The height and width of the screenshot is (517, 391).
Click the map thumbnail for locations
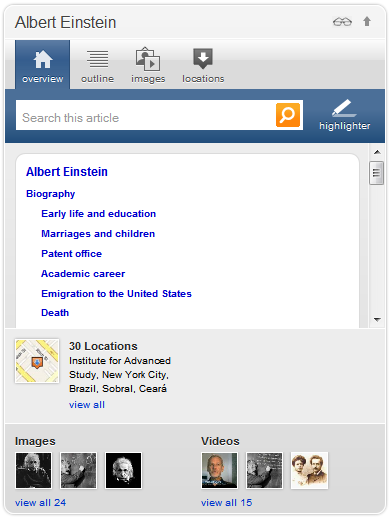pyautogui.click(x=37, y=361)
